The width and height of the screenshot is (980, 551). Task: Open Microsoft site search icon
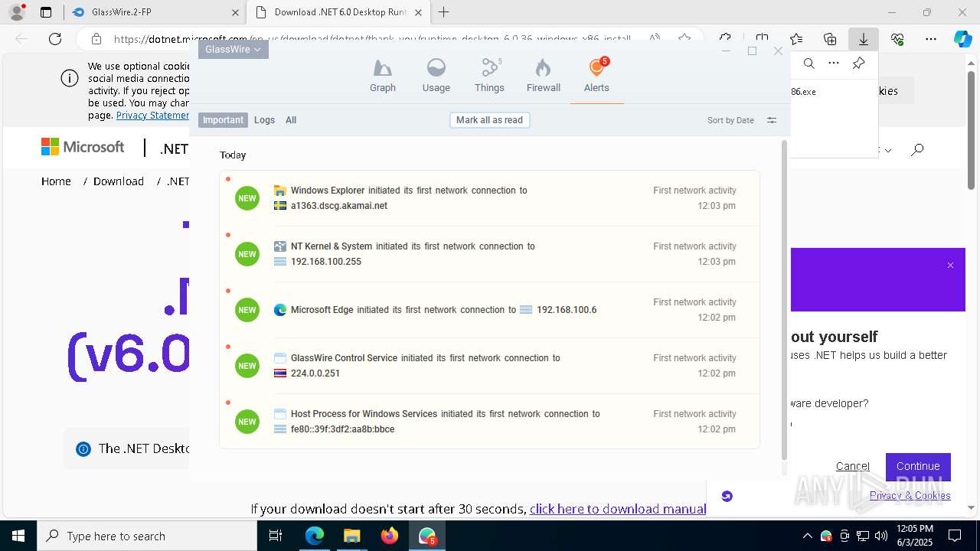pyautogui.click(x=917, y=150)
